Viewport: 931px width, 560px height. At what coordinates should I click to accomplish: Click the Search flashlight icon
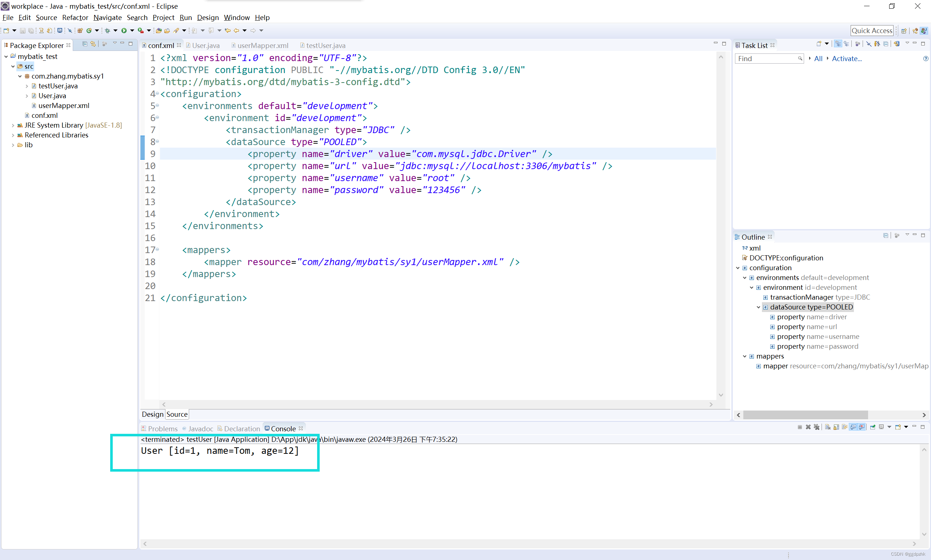176,31
